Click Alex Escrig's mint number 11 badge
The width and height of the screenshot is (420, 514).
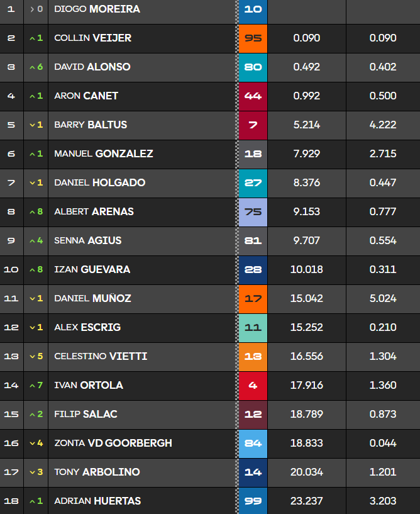coord(253,328)
